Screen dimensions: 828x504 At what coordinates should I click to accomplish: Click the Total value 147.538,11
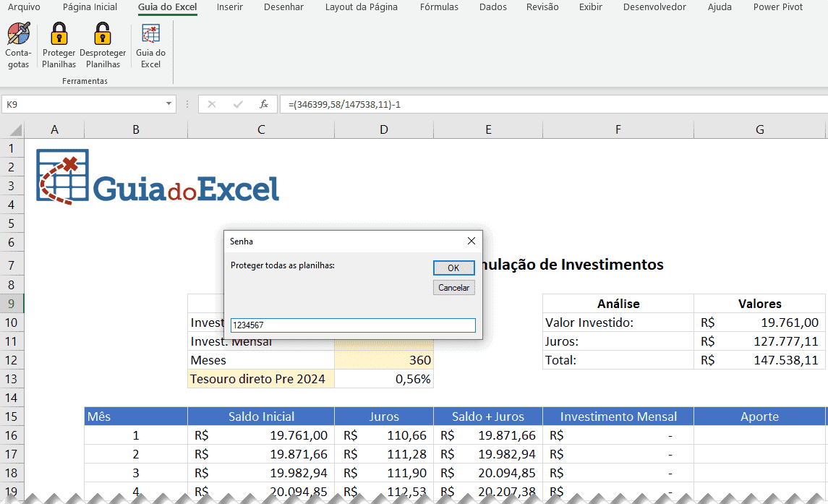click(759, 360)
